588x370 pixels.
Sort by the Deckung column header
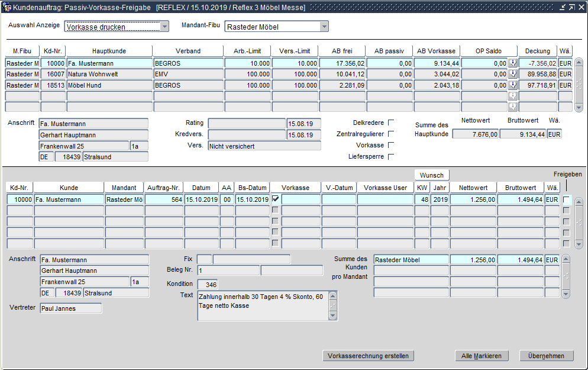click(x=538, y=51)
